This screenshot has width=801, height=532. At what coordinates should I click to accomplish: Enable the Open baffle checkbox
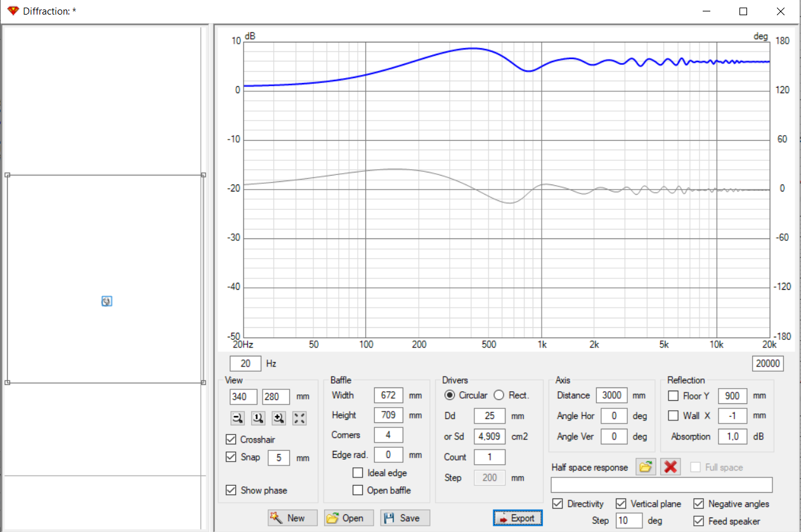[358, 490]
